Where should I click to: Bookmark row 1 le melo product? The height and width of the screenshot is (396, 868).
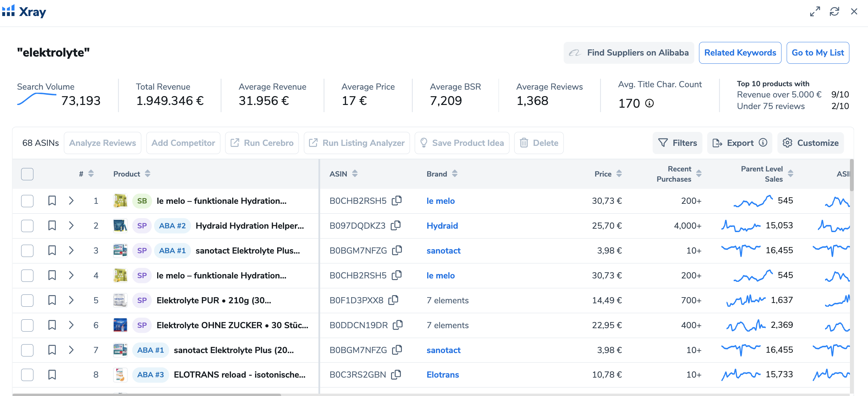[52, 200]
